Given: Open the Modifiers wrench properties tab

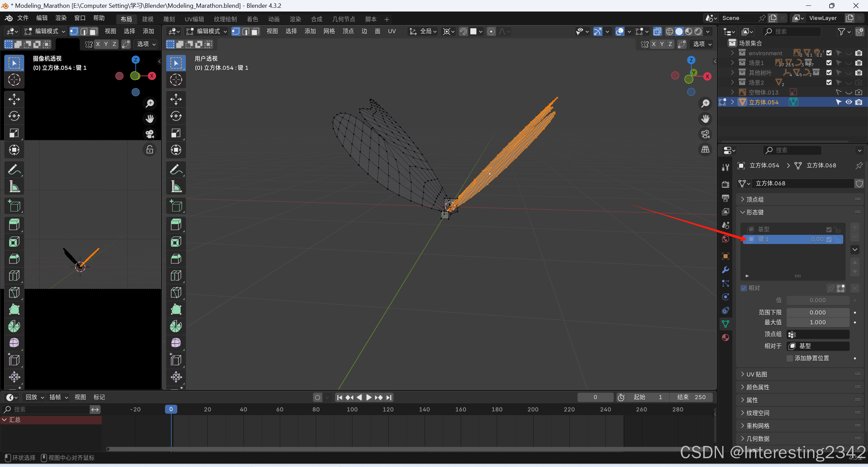Looking at the screenshot, I should pyautogui.click(x=726, y=270).
